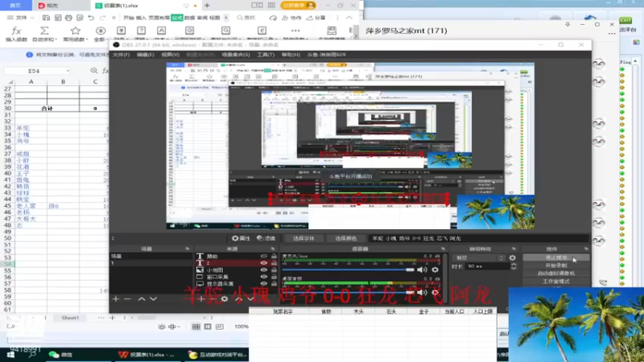644x362 pixels.
Task: Toggle lock on the 小地图 source
Action: click(x=274, y=269)
